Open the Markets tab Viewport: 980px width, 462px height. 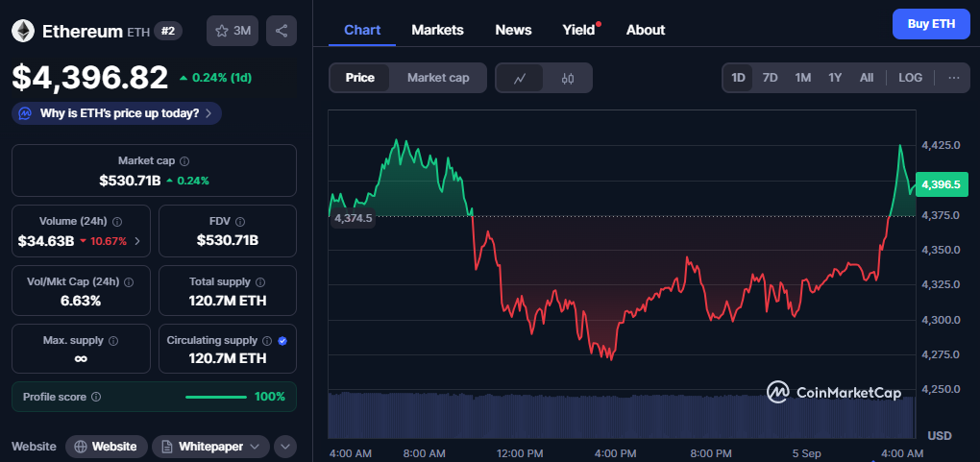[x=437, y=30]
